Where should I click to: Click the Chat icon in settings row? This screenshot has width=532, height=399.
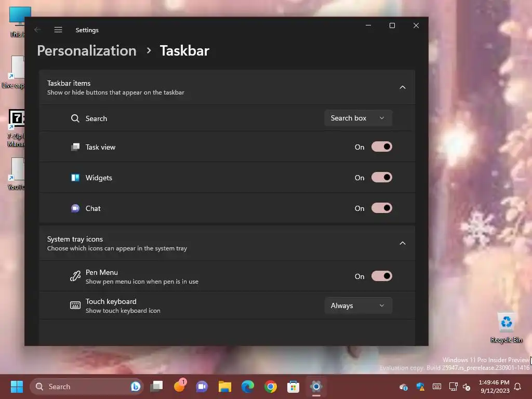point(75,208)
